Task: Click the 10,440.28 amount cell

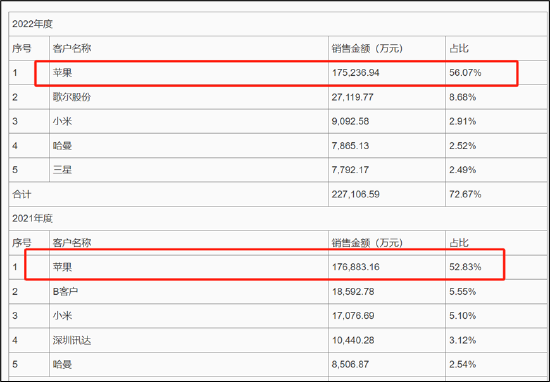Action: point(387,340)
